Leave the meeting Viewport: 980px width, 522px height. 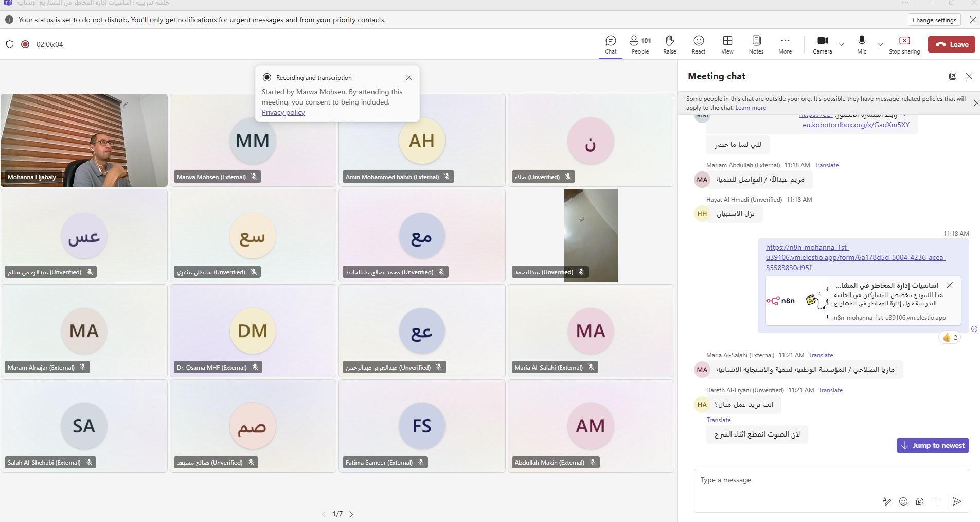coord(951,44)
